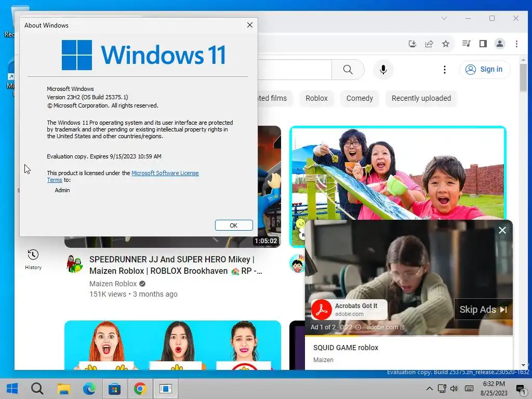Screen dimensions: 532x399
Task: Click the ad info icon beside timer
Action: pos(358,327)
